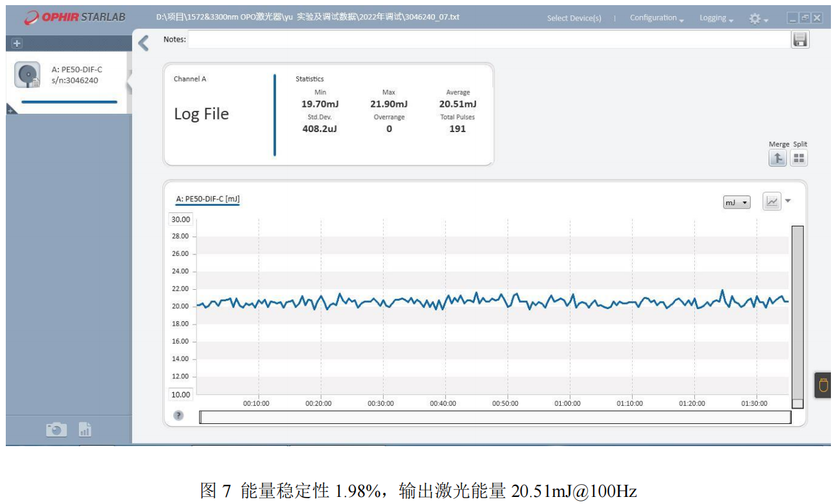Click the camera screenshot icon
This screenshot has width=838, height=504.
[x=56, y=430]
